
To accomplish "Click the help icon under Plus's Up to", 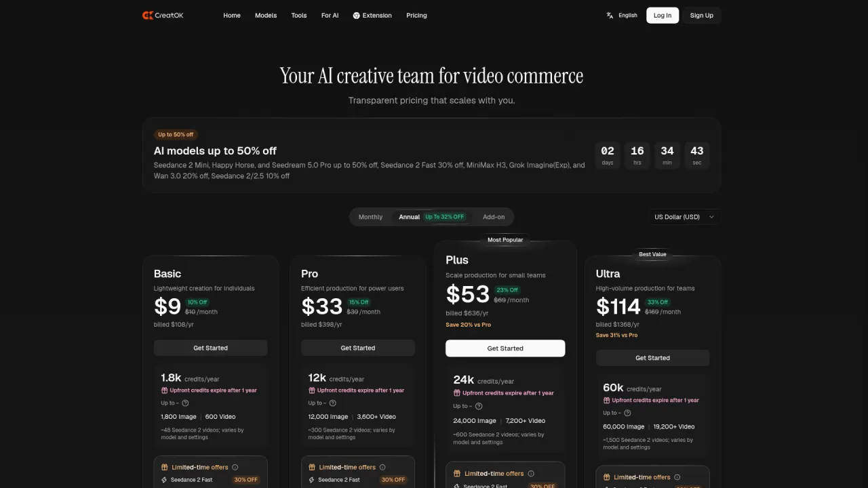I will pyautogui.click(x=479, y=406).
